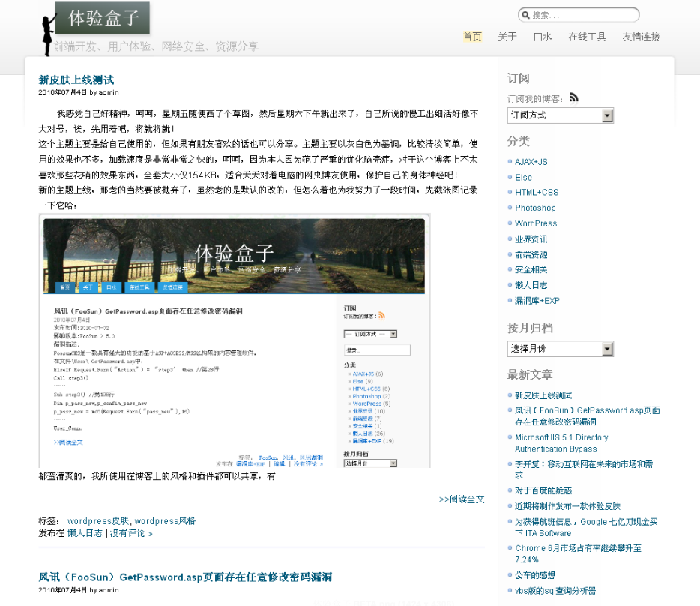This screenshot has width=700, height=606.
Task: Click the 体验盒子 site logo
Action: click(x=103, y=18)
